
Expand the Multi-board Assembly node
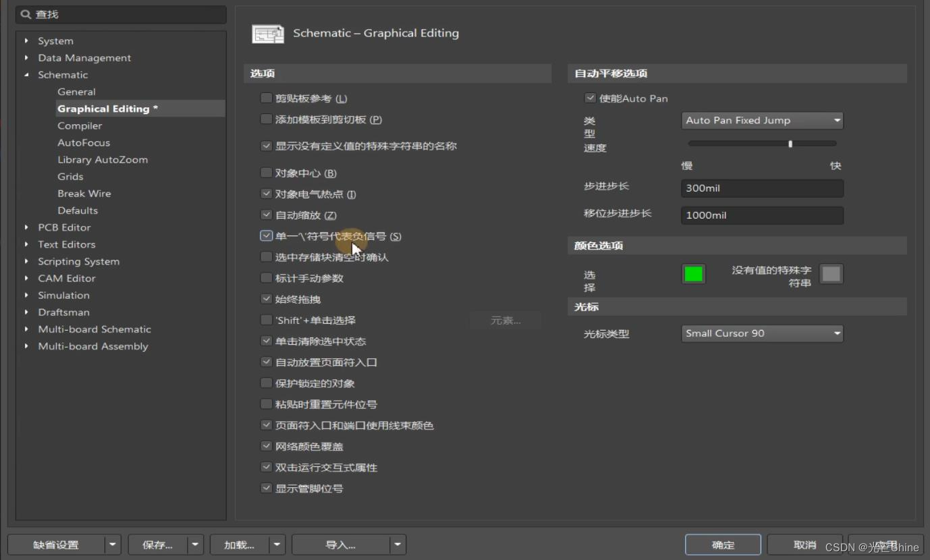26,346
